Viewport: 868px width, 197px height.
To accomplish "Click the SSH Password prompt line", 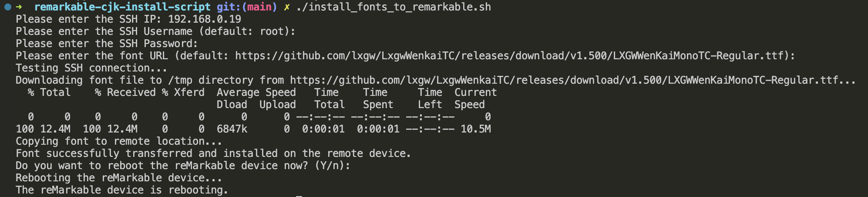I will point(107,44).
